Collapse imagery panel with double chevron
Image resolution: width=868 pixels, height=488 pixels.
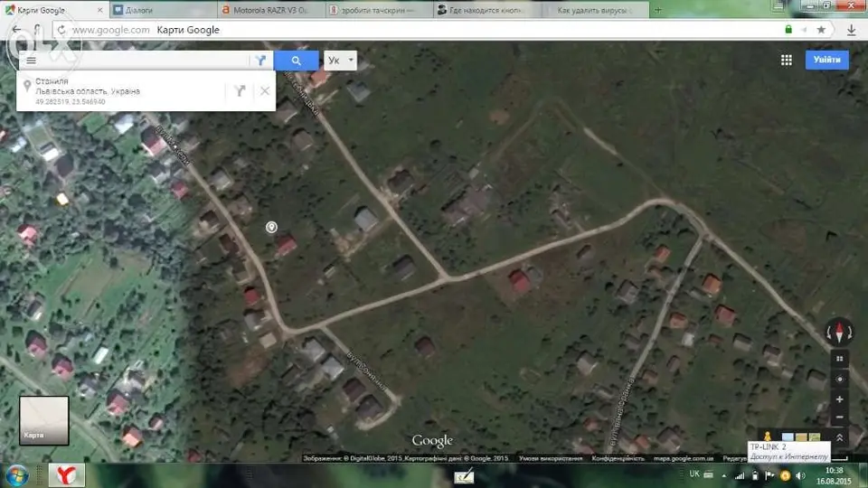point(839,437)
